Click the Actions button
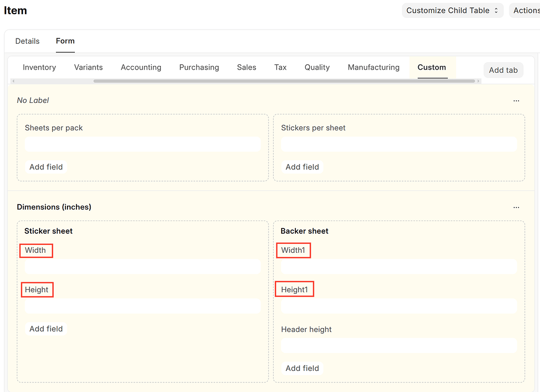This screenshot has height=392, width=540. tap(526, 10)
